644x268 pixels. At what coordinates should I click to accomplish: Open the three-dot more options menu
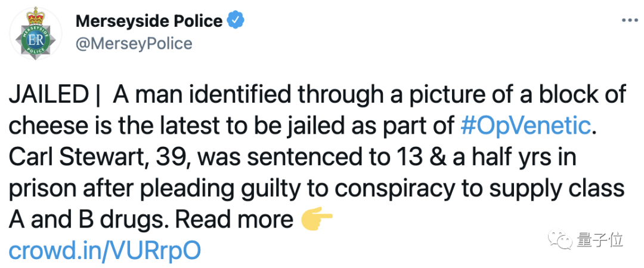(x=630, y=20)
